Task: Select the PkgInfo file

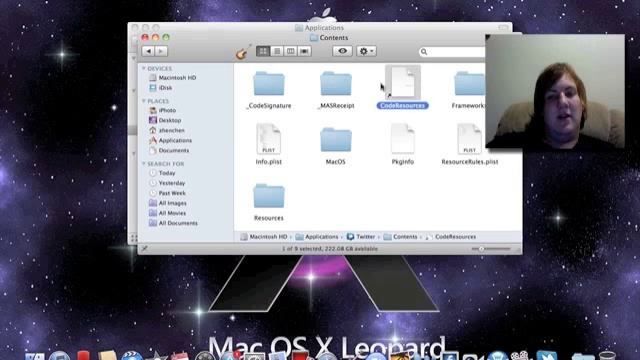Action: coord(402,140)
